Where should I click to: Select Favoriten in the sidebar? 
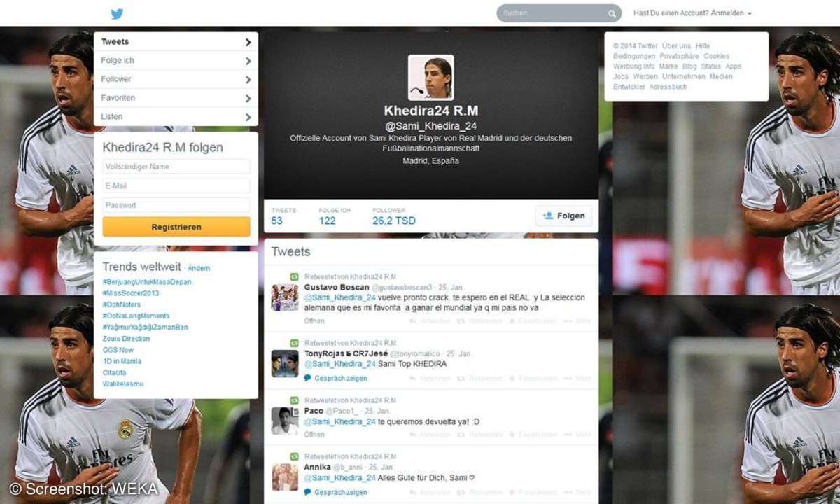[175, 97]
